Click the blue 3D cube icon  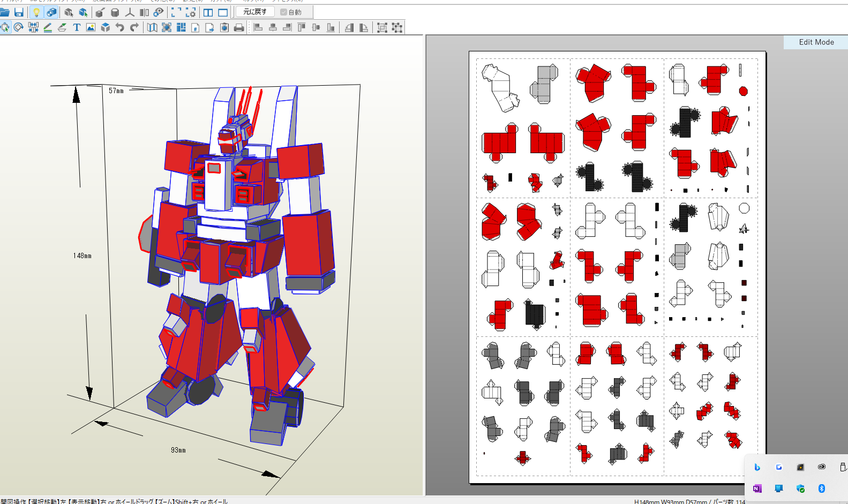[106, 27]
